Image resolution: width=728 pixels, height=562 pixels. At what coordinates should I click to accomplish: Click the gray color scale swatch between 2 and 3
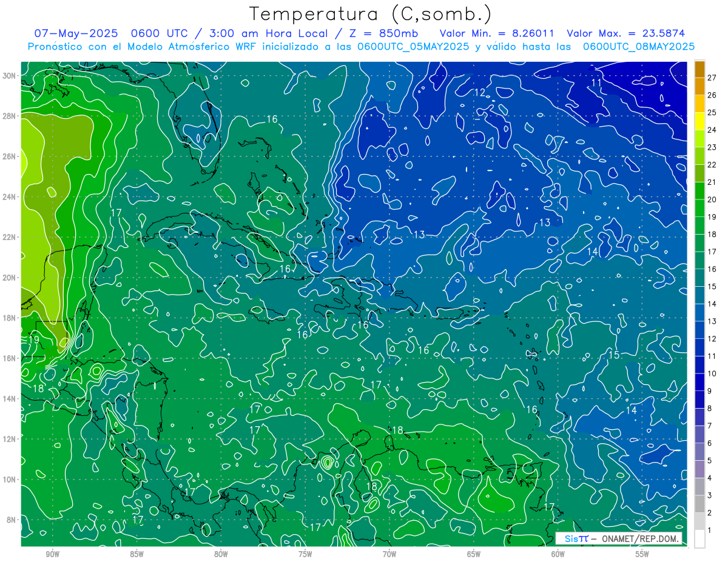pyautogui.click(x=699, y=504)
